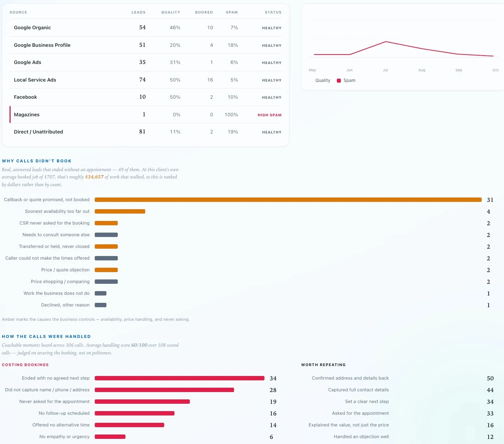Select the Google Business Profile source name

pos(42,45)
